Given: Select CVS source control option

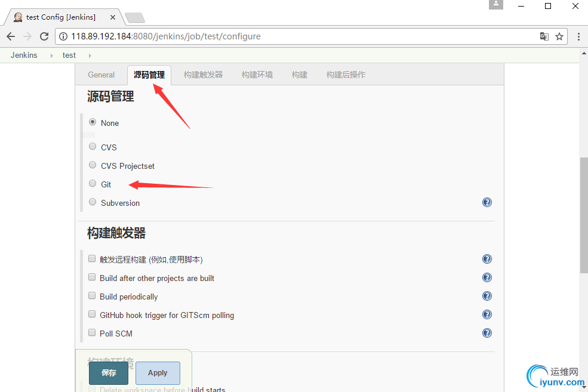Looking at the screenshot, I should pos(93,147).
